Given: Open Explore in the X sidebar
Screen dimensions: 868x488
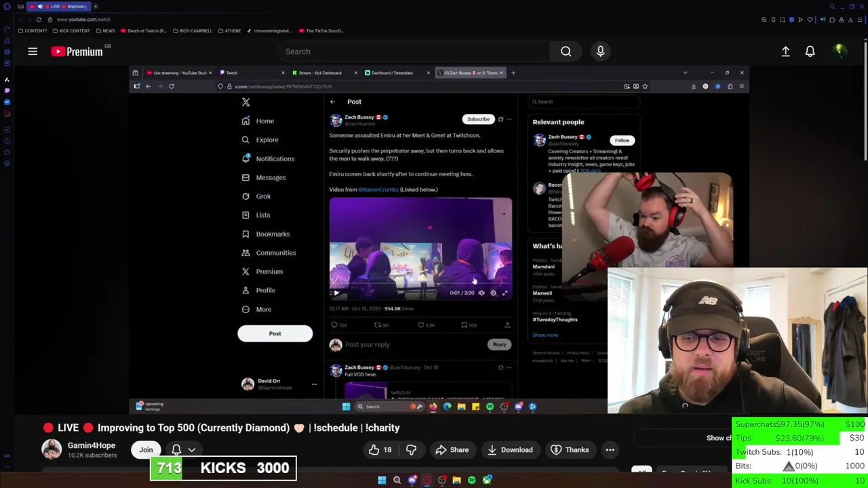Looking at the screenshot, I should (x=260, y=140).
